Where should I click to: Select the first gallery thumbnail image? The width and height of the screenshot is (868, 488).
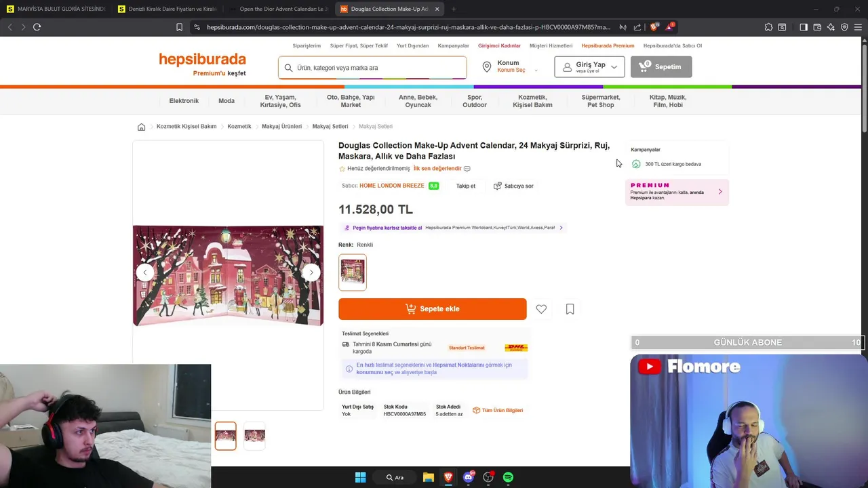(x=226, y=436)
